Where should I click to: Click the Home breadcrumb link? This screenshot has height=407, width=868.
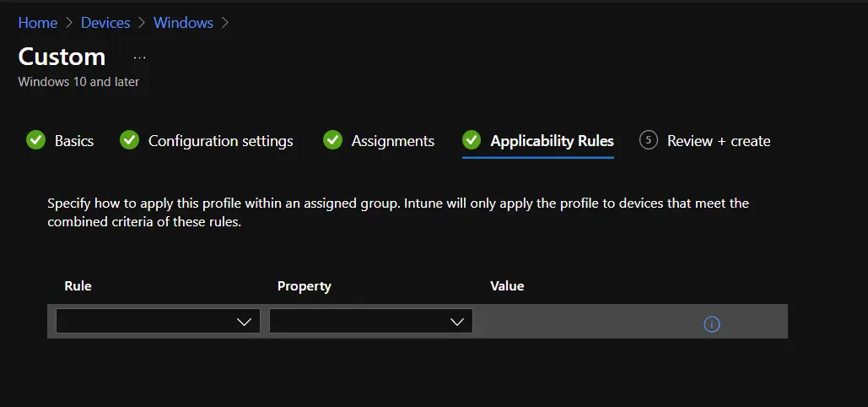(38, 23)
